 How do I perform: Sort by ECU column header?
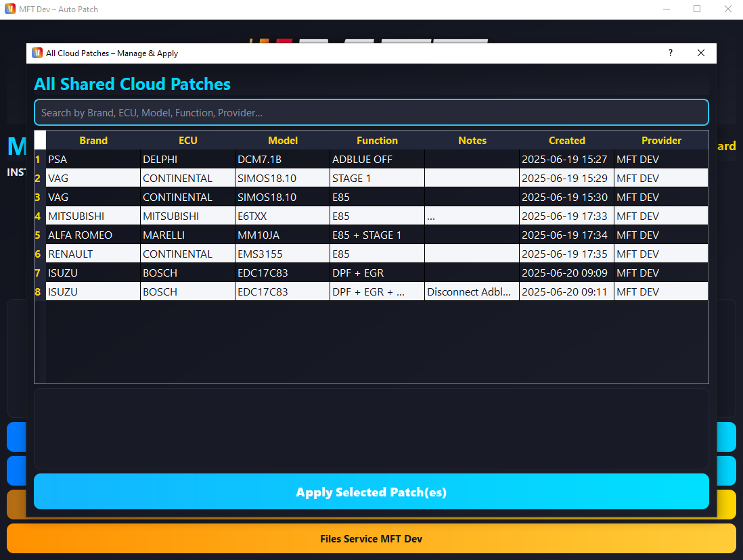coord(187,140)
